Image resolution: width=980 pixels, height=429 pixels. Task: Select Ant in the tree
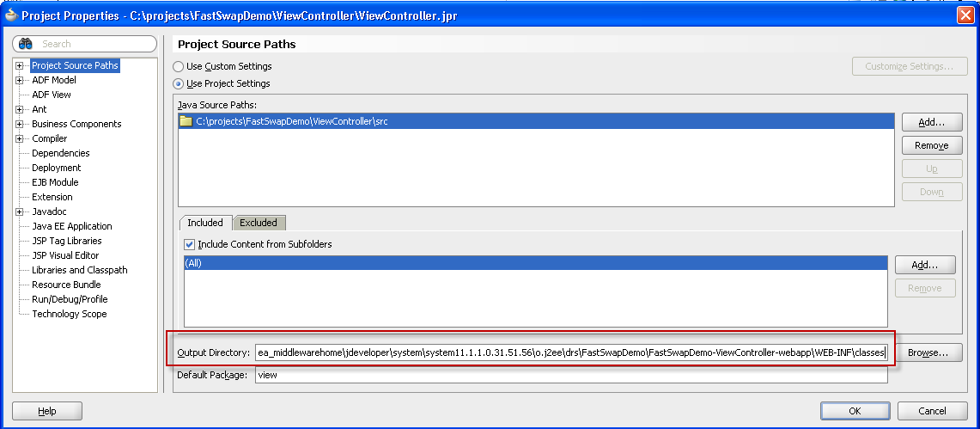coord(39,109)
